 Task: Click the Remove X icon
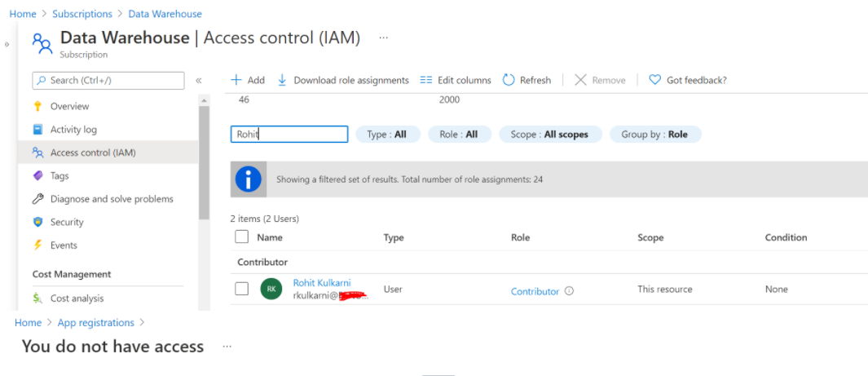[580, 80]
